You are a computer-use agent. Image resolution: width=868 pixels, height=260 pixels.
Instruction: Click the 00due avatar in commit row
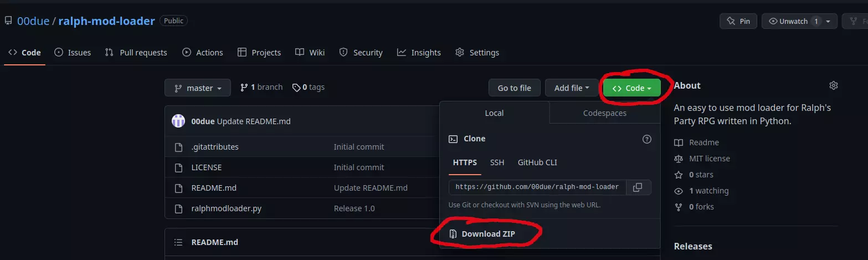click(x=178, y=121)
